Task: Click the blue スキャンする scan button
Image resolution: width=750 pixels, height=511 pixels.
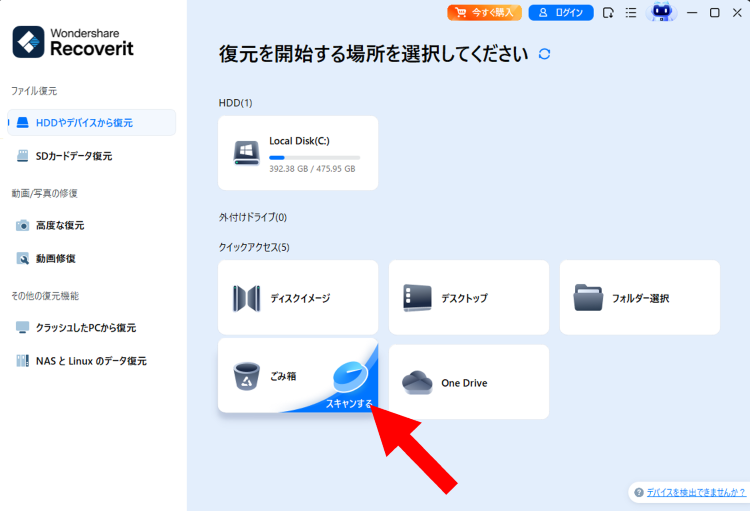Action: pos(349,403)
